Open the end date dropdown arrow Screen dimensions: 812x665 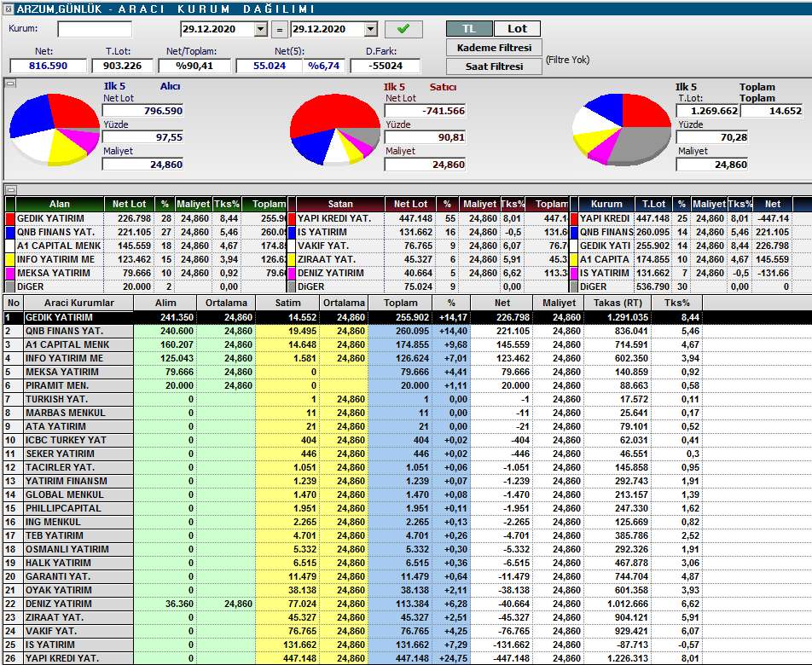pyautogui.click(x=371, y=29)
